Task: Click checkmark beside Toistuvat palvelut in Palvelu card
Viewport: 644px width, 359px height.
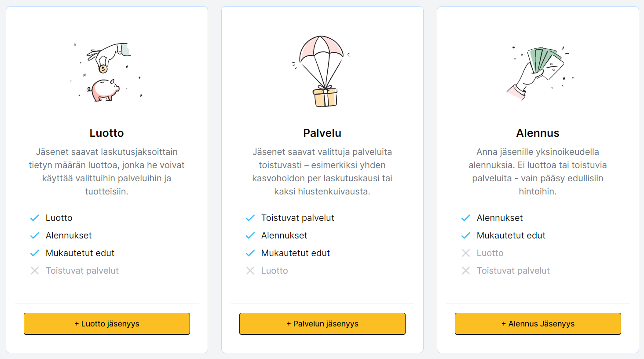Action: click(250, 218)
